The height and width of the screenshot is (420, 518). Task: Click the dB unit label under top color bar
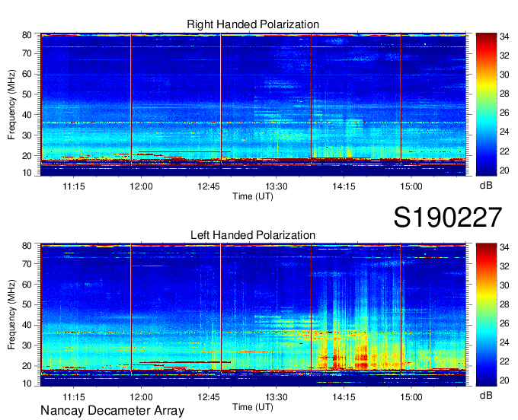[x=486, y=186]
